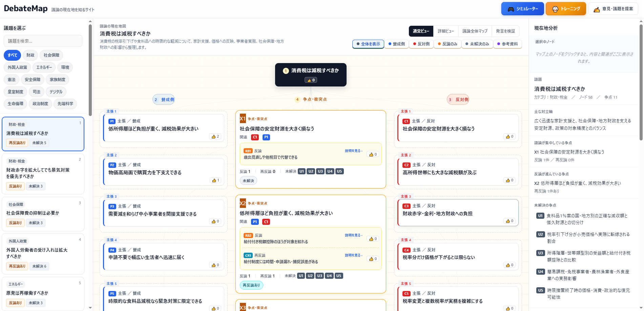Image resolution: width=644 pixels, height=311 pixels.
Task: Like claim C3 財政赤字・金利・地方財政への負担
Action: click(x=510, y=221)
